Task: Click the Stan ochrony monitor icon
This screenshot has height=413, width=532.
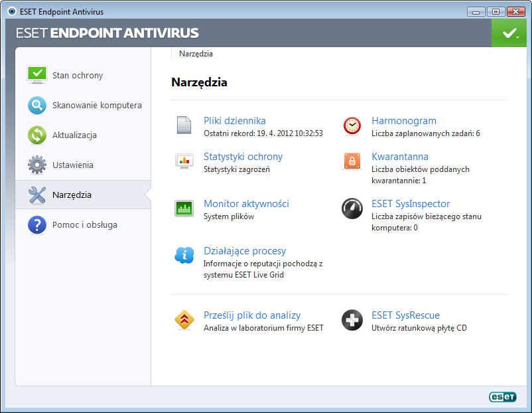Action: tap(37, 75)
